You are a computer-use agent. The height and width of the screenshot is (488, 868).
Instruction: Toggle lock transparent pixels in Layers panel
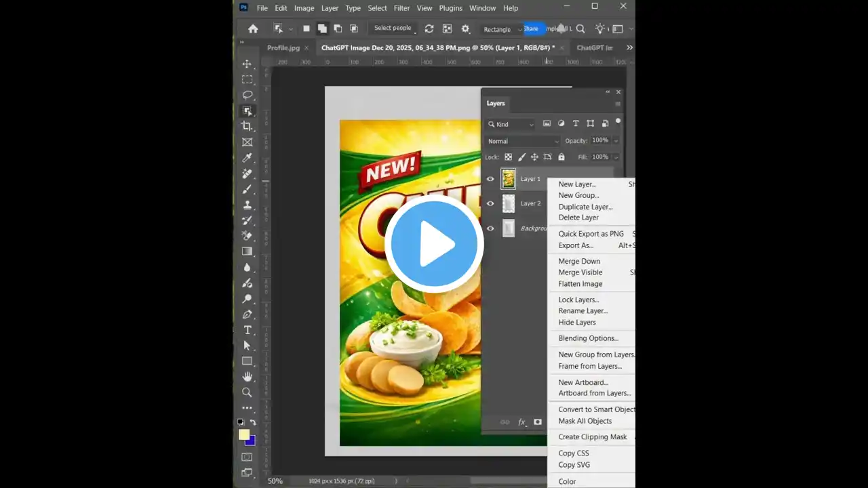coord(508,157)
